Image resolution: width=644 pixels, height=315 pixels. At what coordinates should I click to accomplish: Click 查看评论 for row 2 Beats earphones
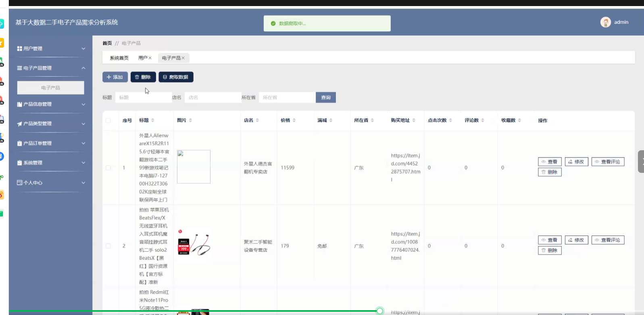608,240
